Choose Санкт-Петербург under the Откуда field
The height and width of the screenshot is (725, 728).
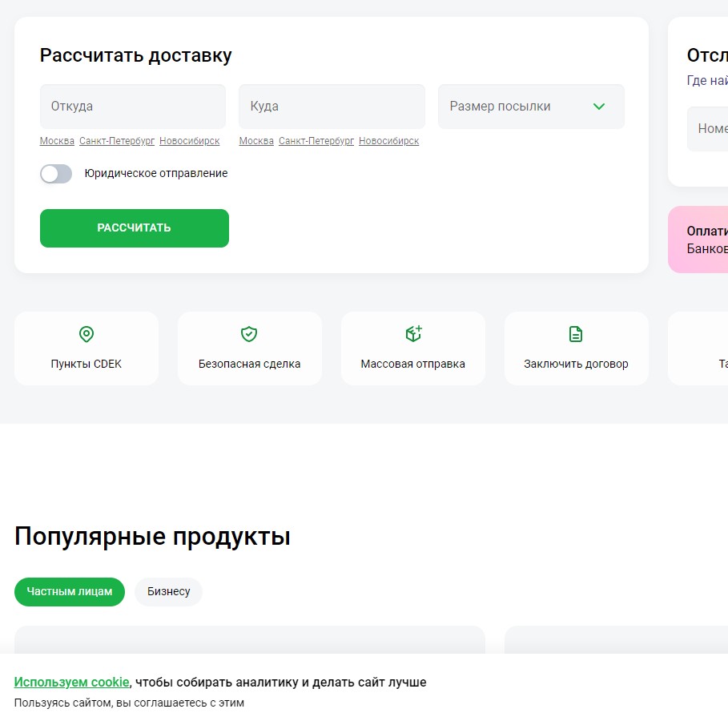pos(117,141)
